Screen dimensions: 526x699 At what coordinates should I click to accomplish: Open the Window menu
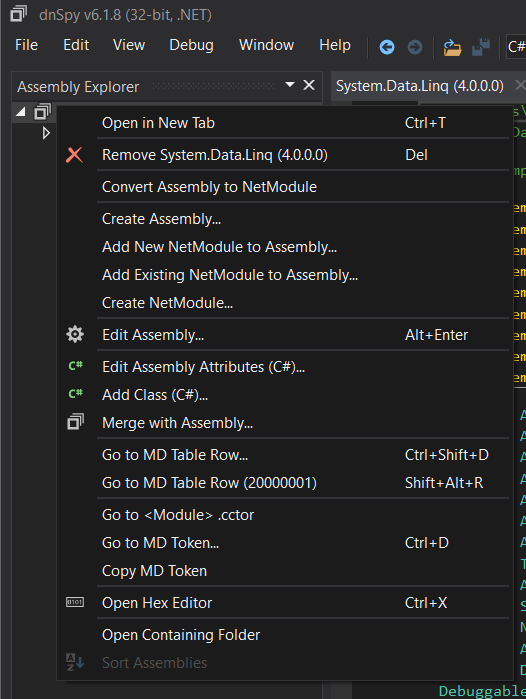click(x=266, y=45)
